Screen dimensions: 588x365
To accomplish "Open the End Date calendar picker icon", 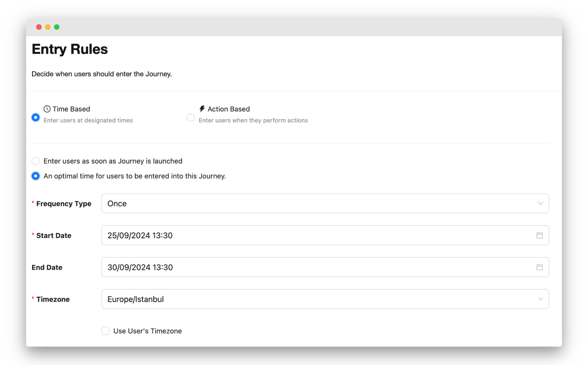I will point(540,267).
